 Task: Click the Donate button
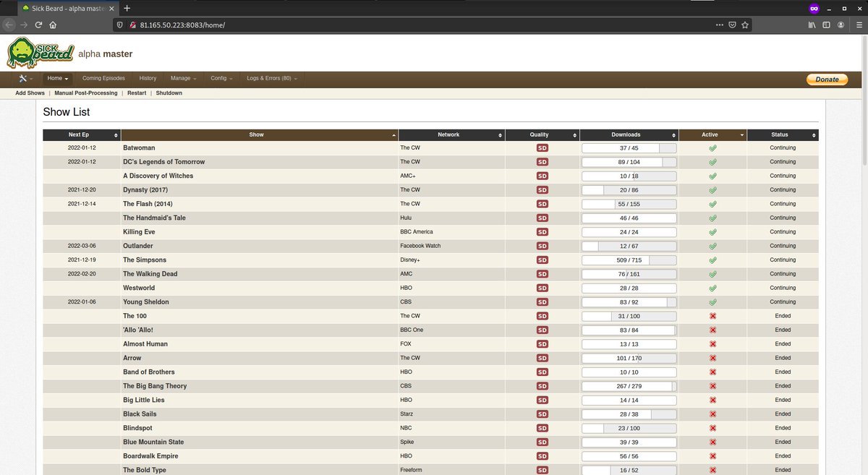point(827,80)
